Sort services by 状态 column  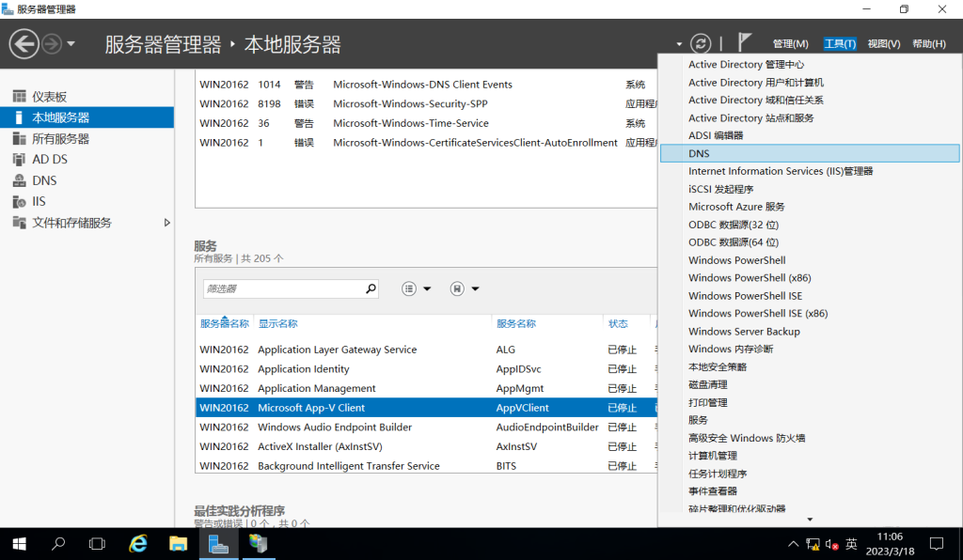pos(618,324)
